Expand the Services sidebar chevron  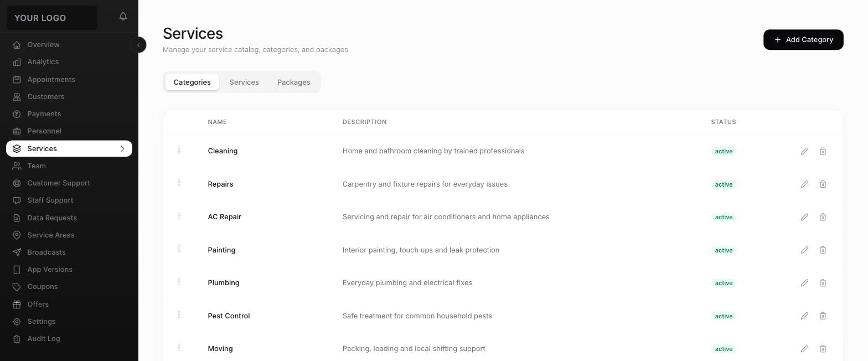coord(122,148)
